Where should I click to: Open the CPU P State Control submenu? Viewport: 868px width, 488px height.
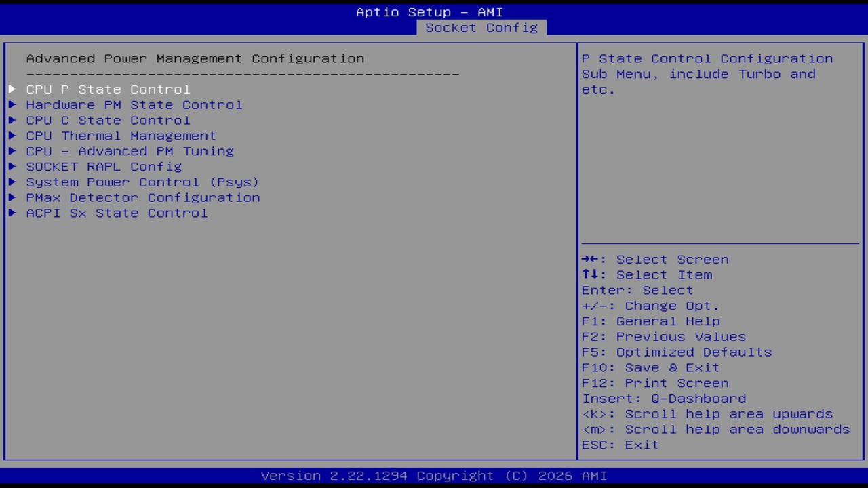[108, 89]
